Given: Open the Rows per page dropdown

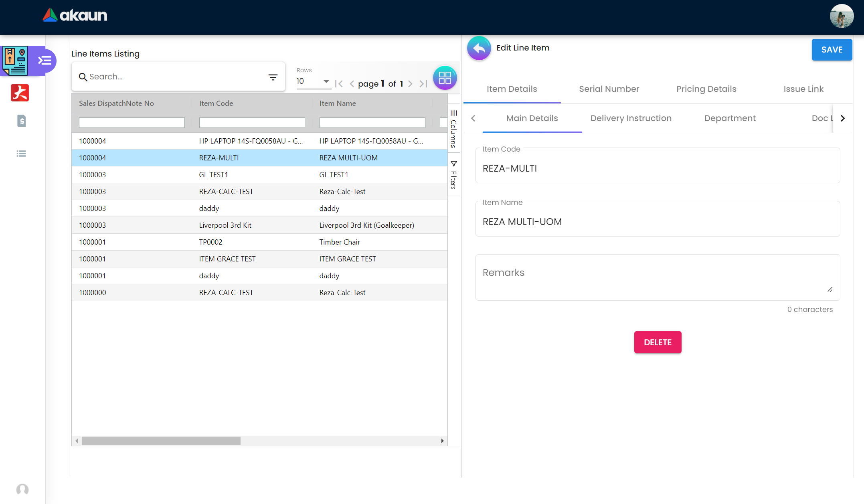Looking at the screenshot, I should 313,81.
